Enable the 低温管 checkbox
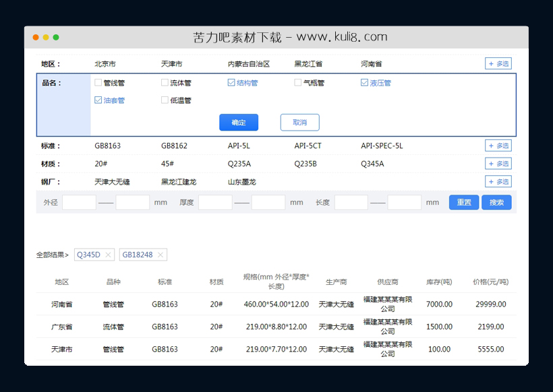This screenshot has height=392, width=553. (x=163, y=100)
